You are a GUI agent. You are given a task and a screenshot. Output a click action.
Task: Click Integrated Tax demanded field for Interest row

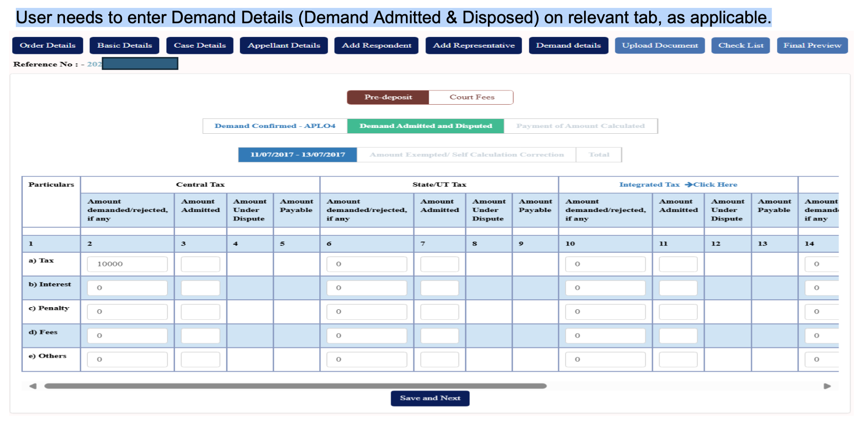click(605, 288)
